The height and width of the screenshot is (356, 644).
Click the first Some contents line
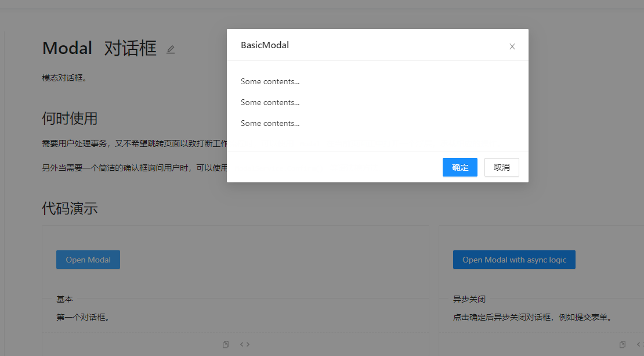pyautogui.click(x=270, y=81)
